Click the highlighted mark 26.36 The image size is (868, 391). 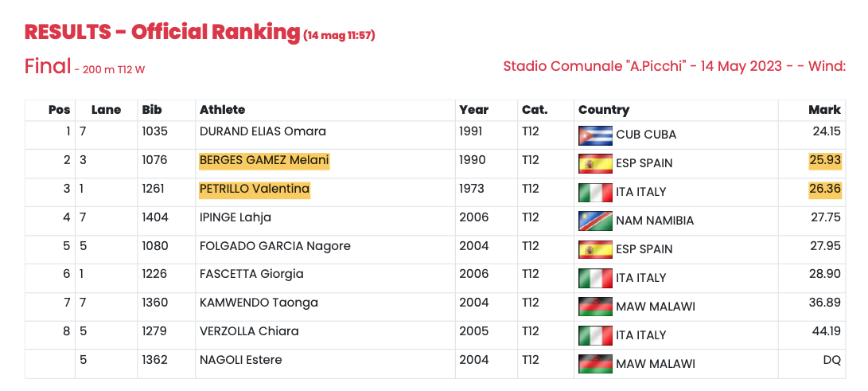click(825, 190)
